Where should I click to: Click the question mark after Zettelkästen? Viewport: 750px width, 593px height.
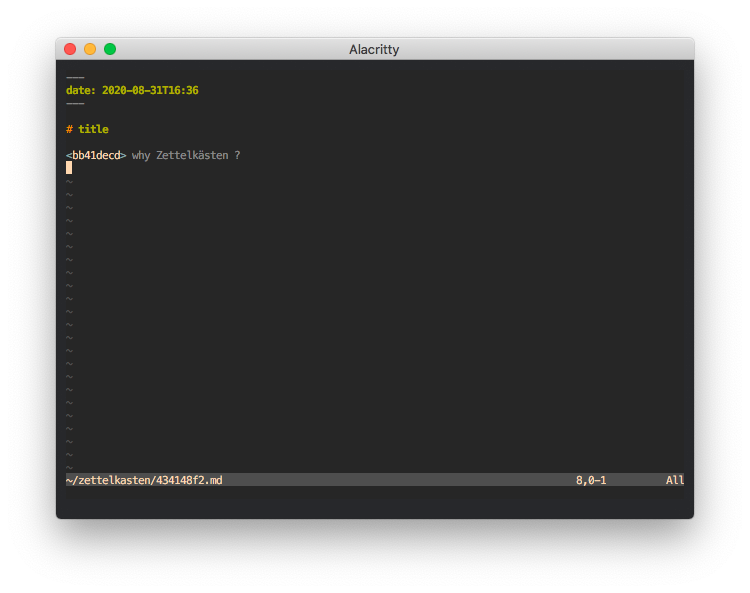point(237,155)
